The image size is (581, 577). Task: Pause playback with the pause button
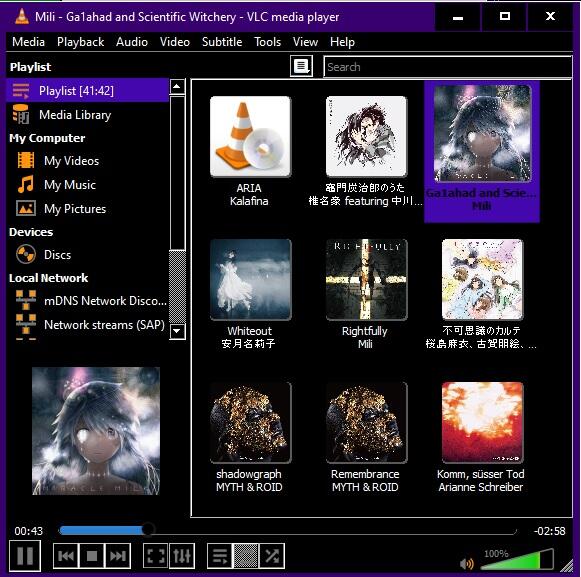[25, 555]
